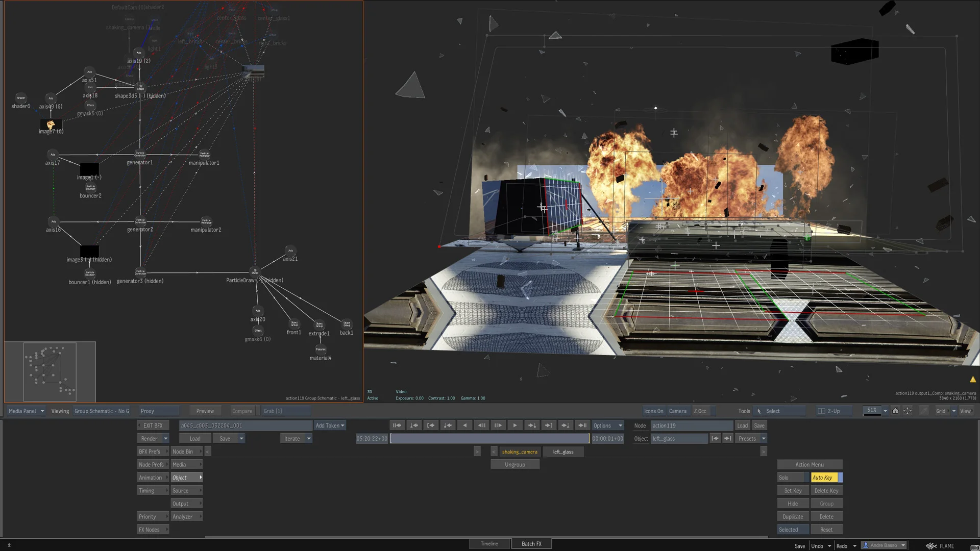Open the Add Token dropdown

coord(330,425)
